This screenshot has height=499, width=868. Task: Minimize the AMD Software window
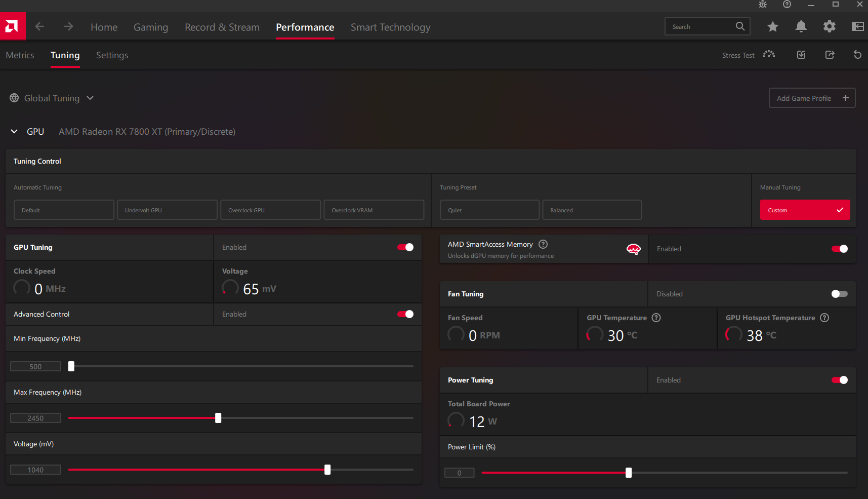coord(811,5)
